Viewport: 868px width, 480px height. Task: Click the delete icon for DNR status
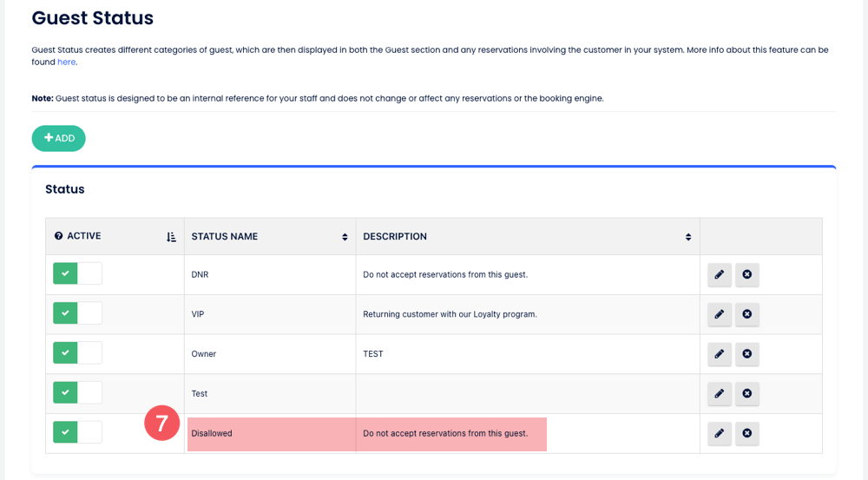746,275
